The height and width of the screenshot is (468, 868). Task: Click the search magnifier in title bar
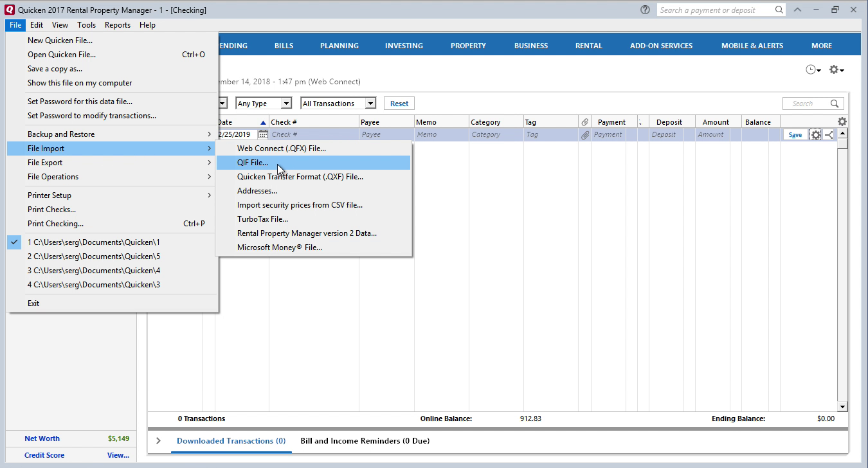(779, 10)
